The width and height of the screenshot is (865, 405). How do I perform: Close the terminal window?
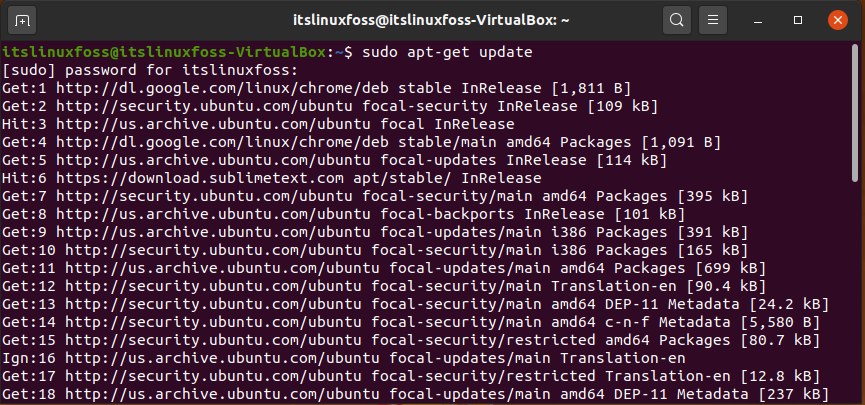click(837, 20)
